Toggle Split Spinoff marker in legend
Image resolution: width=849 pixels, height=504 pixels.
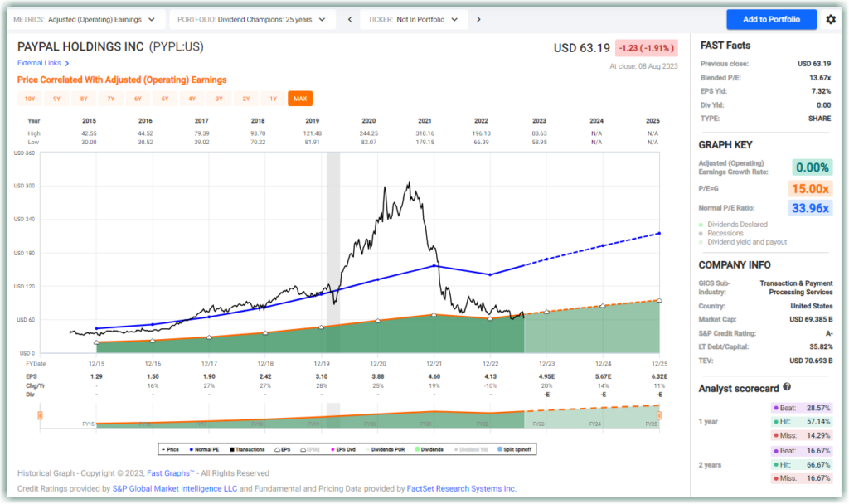(514, 449)
